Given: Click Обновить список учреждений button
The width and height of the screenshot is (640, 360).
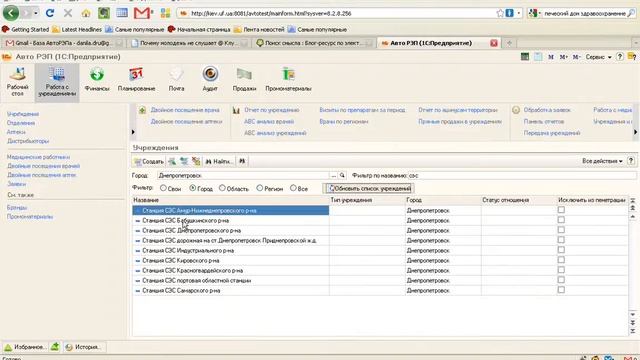Looking at the screenshot, I should tap(370, 189).
